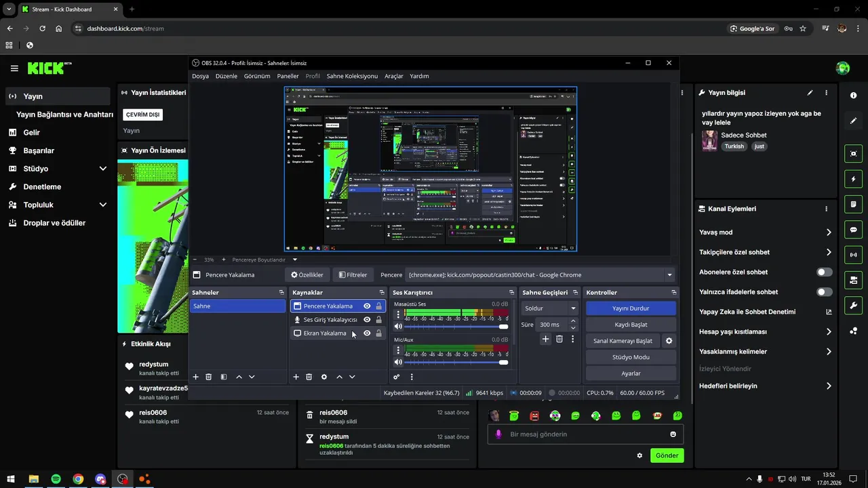Open Görünüm menu in OBS
This screenshot has width=868, height=488.
tap(257, 76)
